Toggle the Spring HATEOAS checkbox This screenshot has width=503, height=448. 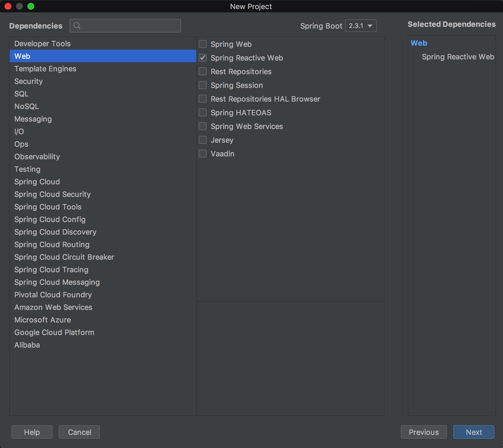coord(203,112)
